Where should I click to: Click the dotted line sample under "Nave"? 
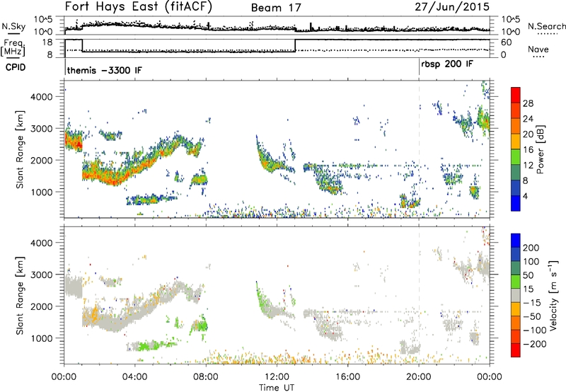538,57
